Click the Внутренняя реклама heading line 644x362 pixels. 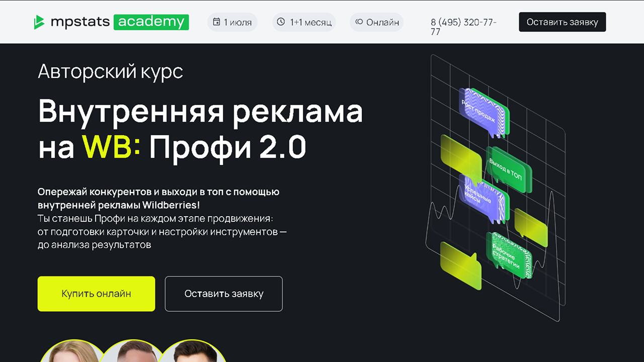point(200,111)
